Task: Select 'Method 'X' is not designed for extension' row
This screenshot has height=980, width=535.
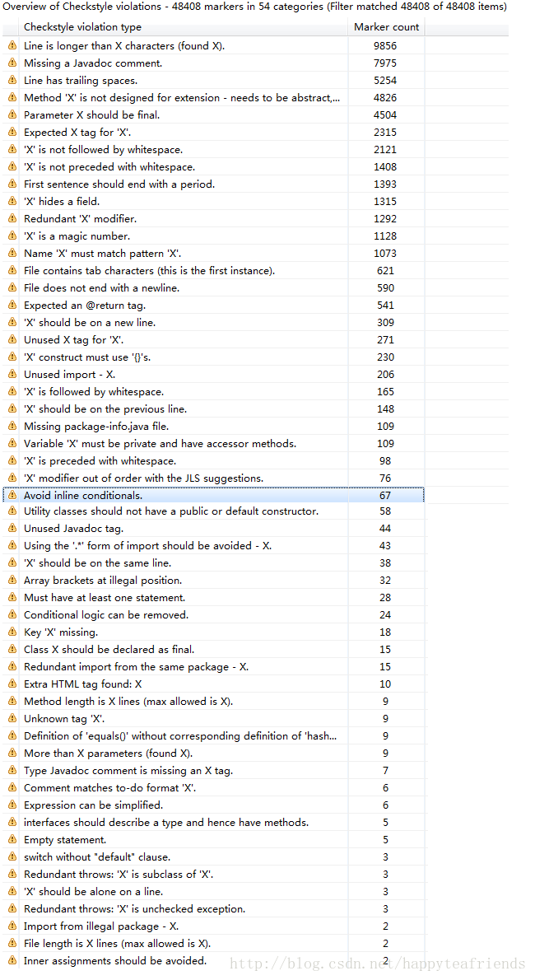Action: [x=214, y=97]
